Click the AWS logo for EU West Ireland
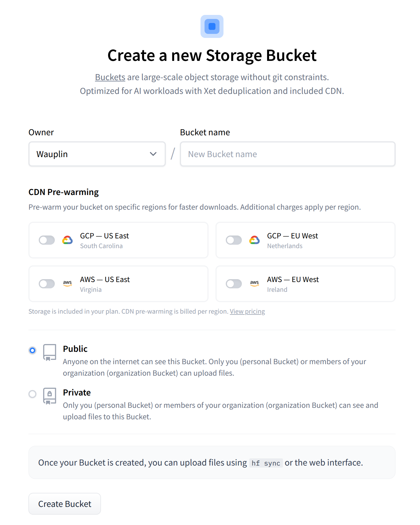 (x=254, y=283)
